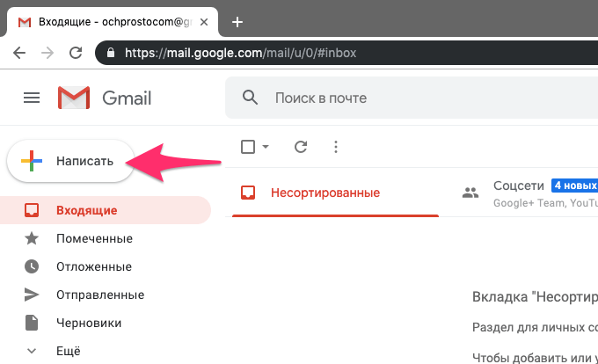Click the magnifier search icon
The height and width of the screenshot is (364, 598).
point(250,98)
